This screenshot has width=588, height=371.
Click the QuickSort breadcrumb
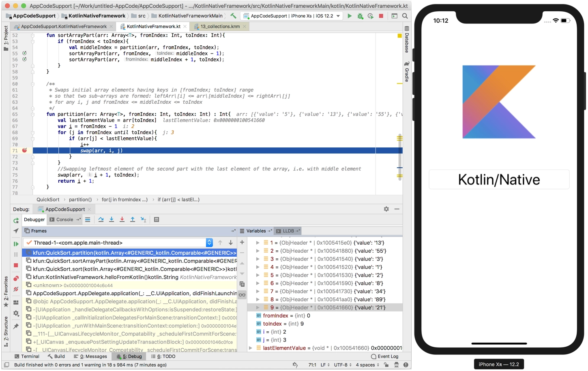[48, 200]
